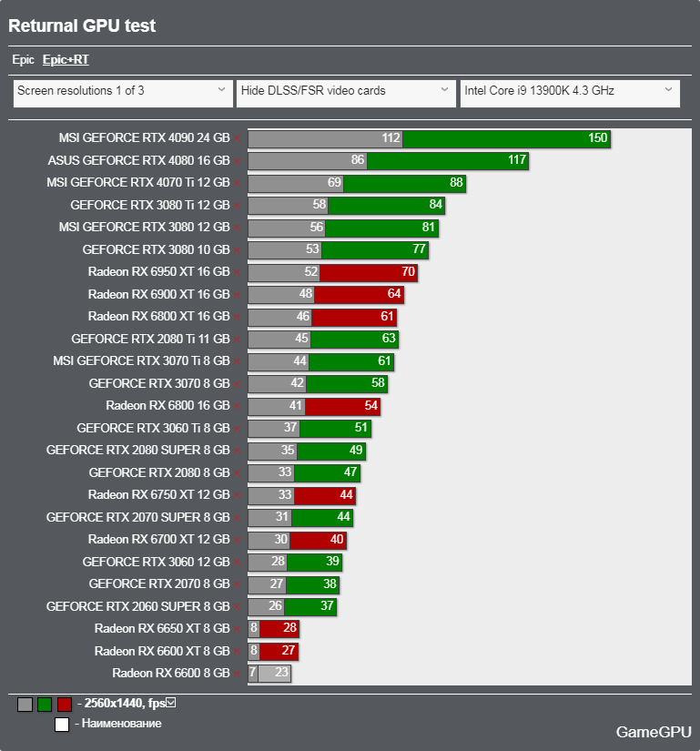Open Hide DLSS/FSR video cards dropdown
This screenshot has width=700, height=751.
tap(346, 94)
